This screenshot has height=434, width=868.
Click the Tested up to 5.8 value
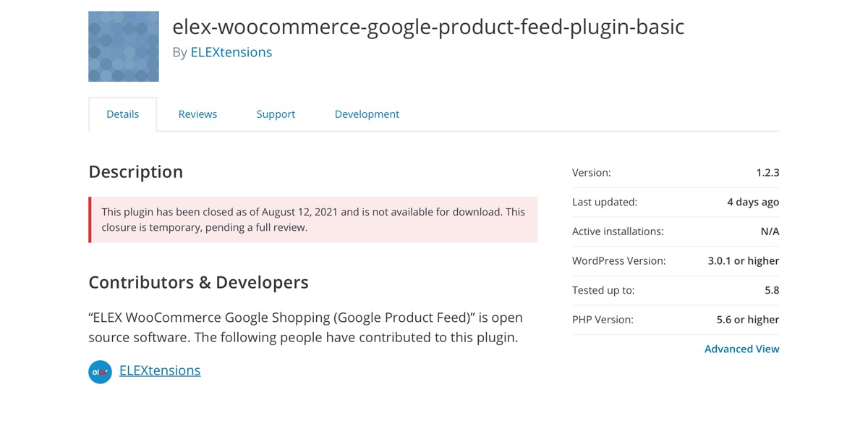pyautogui.click(x=772, y=290)
